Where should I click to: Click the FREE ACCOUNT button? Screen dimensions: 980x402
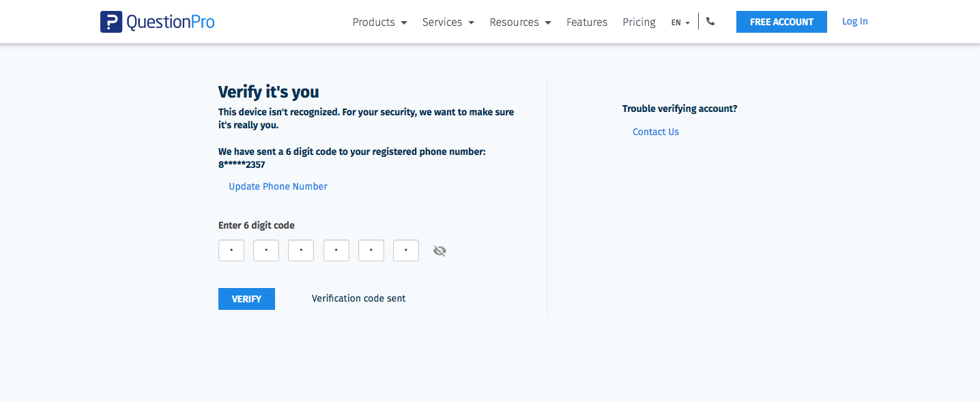click(x=781, y=21)
